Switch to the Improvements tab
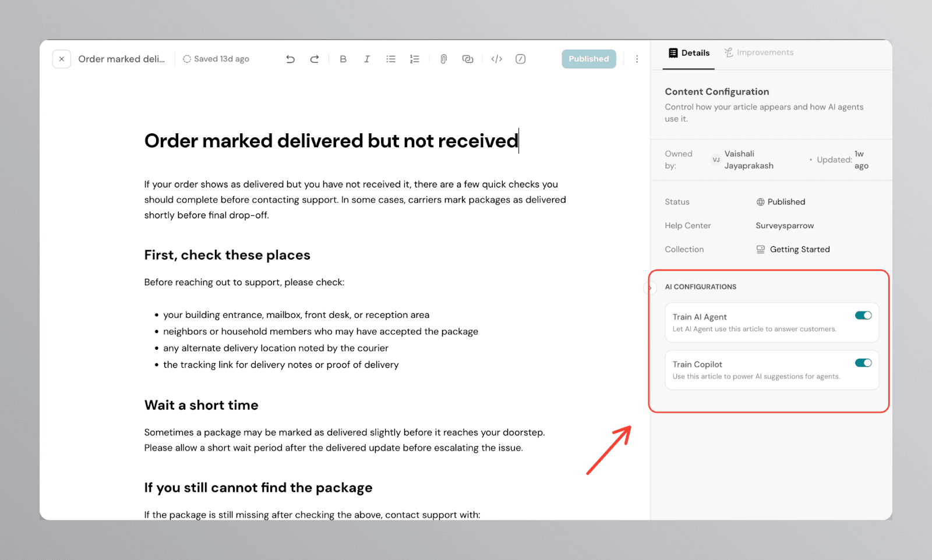 759,52
